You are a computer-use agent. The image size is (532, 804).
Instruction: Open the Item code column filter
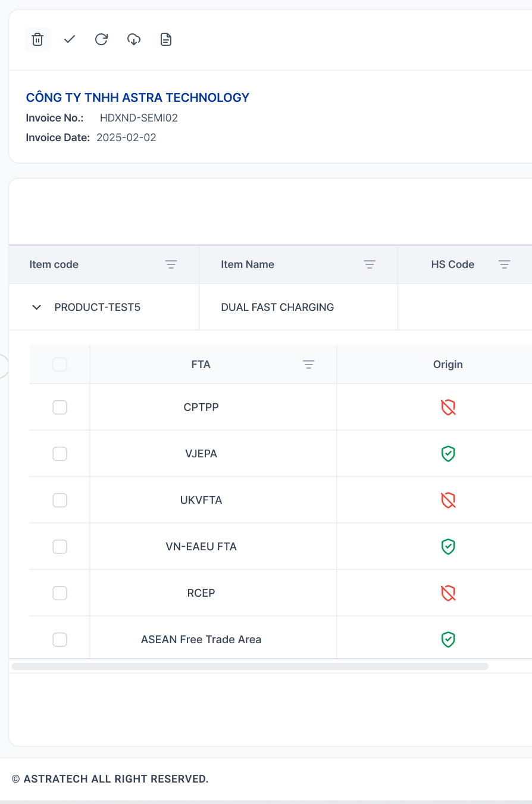(171, 264)
